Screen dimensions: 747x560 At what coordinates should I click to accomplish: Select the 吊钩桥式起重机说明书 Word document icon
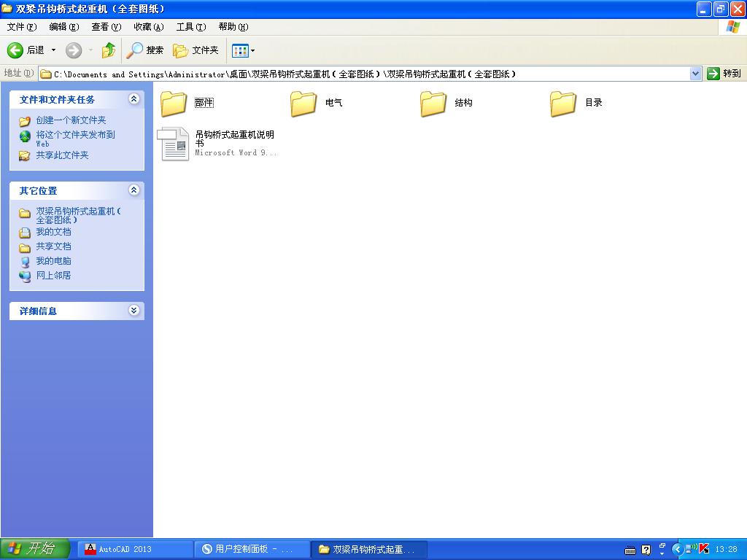coord(174,144)
